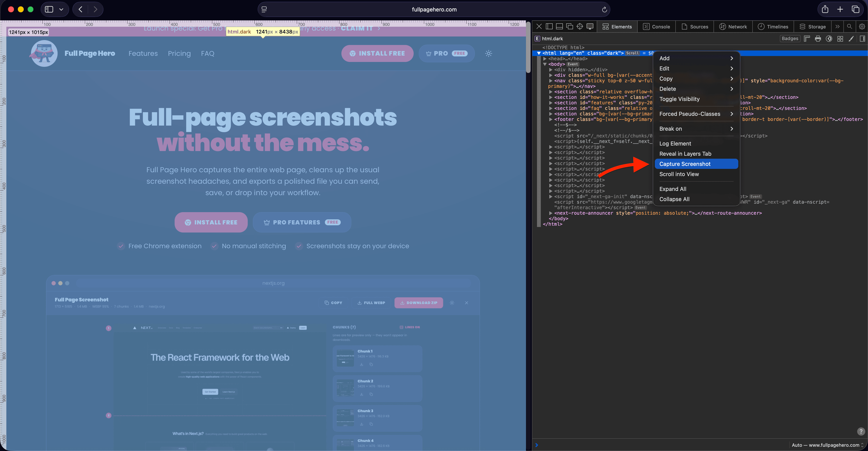The image size is (868, 451).
Task: Dock the inspector to the bottom
Action: pyautogui.click(x=559, y=26)
